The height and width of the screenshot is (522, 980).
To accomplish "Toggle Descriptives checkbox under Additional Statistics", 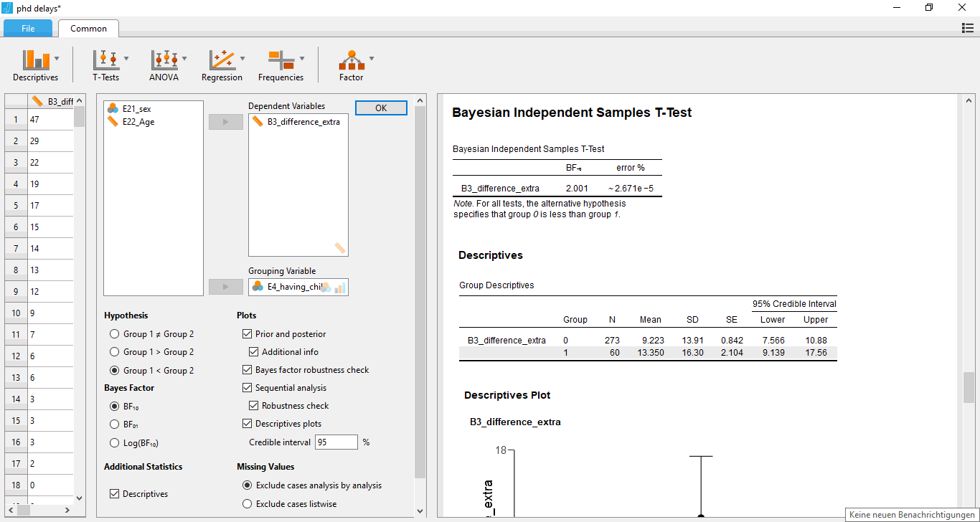I will click(115, 493).
